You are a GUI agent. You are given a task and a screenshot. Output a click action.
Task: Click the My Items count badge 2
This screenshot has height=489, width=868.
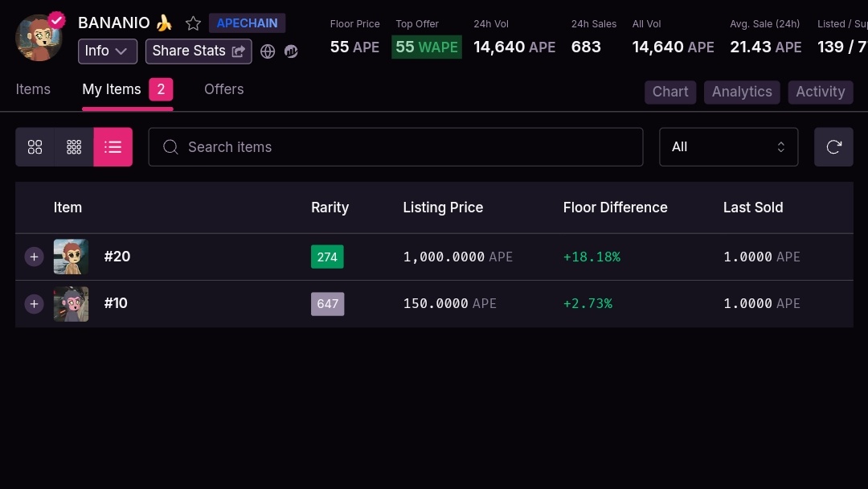(x=161, y=90)
